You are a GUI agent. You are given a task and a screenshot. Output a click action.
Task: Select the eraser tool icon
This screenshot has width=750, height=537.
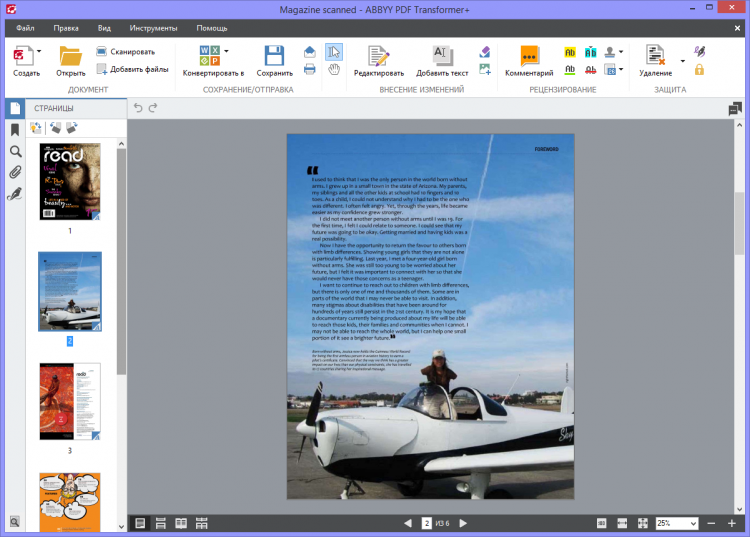click(x=485, y=52)
